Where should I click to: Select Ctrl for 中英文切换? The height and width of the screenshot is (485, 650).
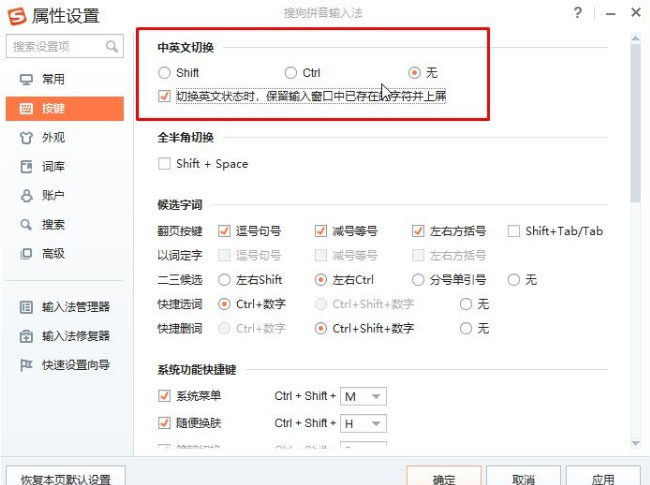(291, 73)
